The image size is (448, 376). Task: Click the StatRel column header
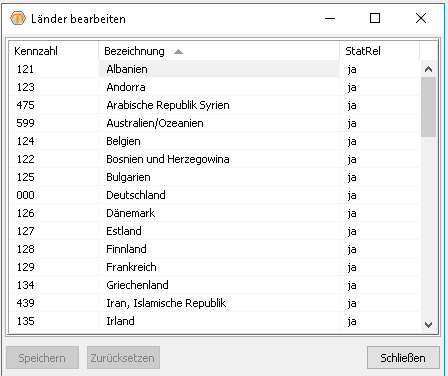pyautogui.click(x=379, y=51)
